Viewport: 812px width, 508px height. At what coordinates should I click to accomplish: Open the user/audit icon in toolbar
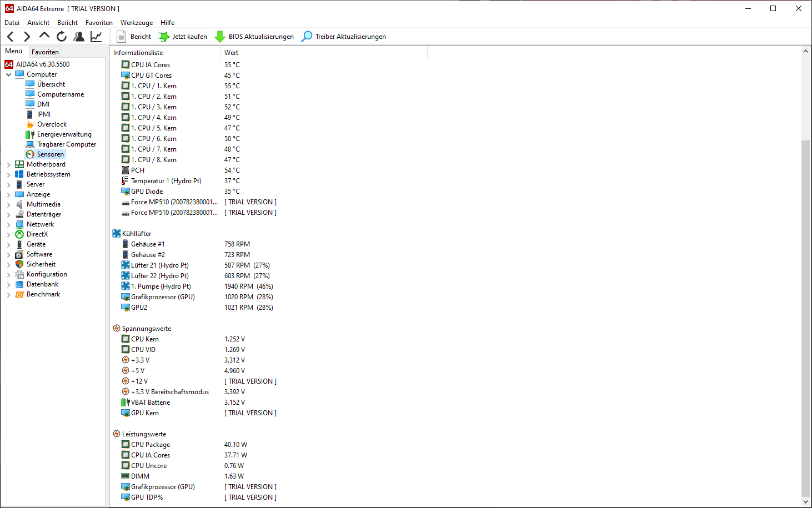click(x=79, y=37)
